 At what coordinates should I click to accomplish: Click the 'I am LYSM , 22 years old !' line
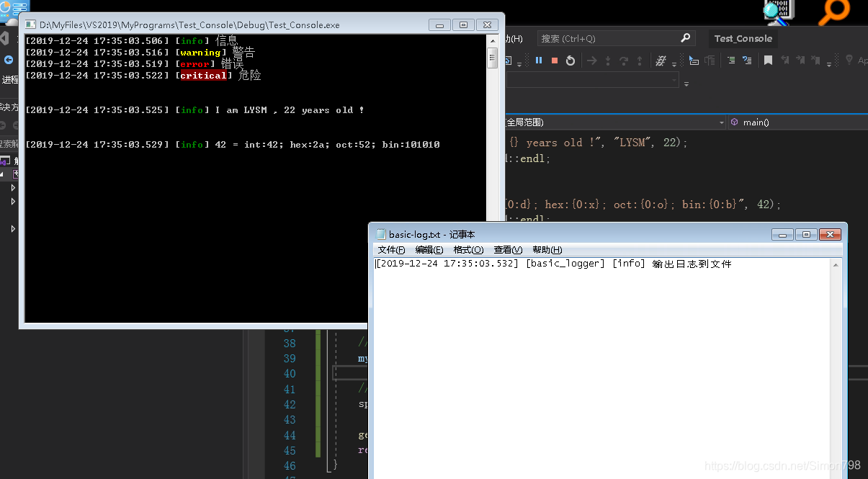[x=290, y=110]
